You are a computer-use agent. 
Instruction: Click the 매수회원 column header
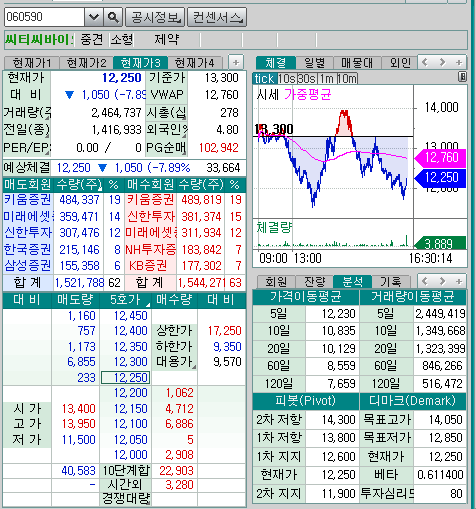point(150,185)
